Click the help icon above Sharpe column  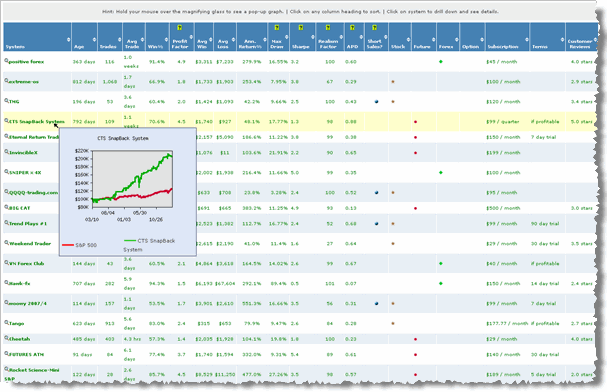pos(301,27)
